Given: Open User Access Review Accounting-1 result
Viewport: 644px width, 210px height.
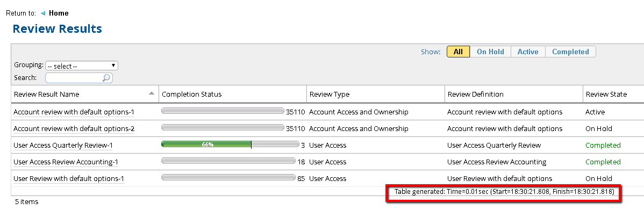Looking at the screenshot, I should (x=66, y=162).
